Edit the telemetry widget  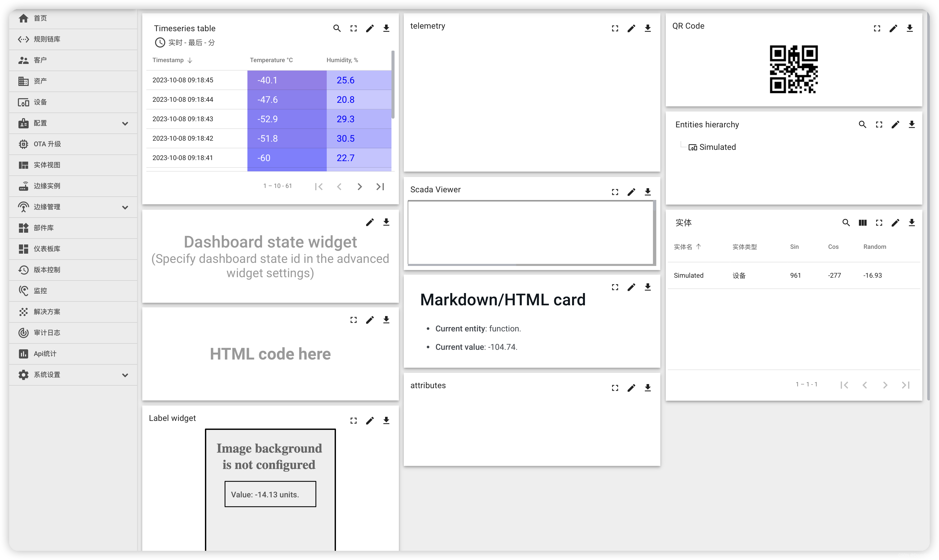tap(631, 28)
